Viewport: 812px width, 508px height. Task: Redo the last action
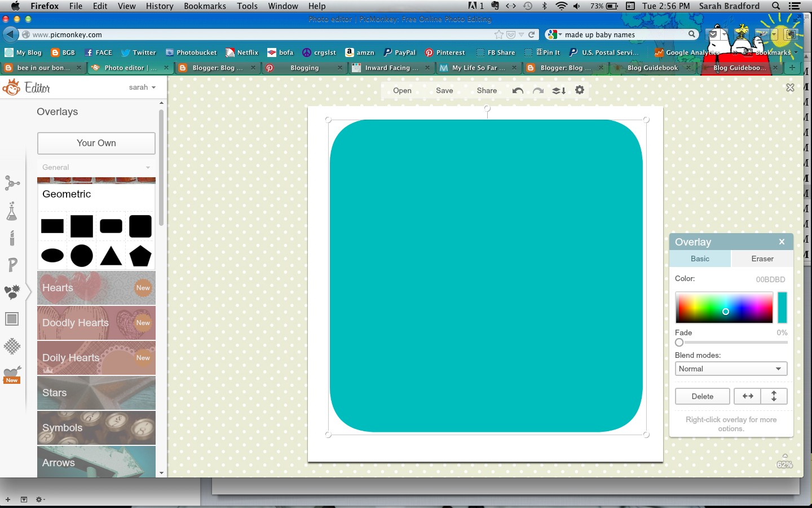(x=537, y=90)
